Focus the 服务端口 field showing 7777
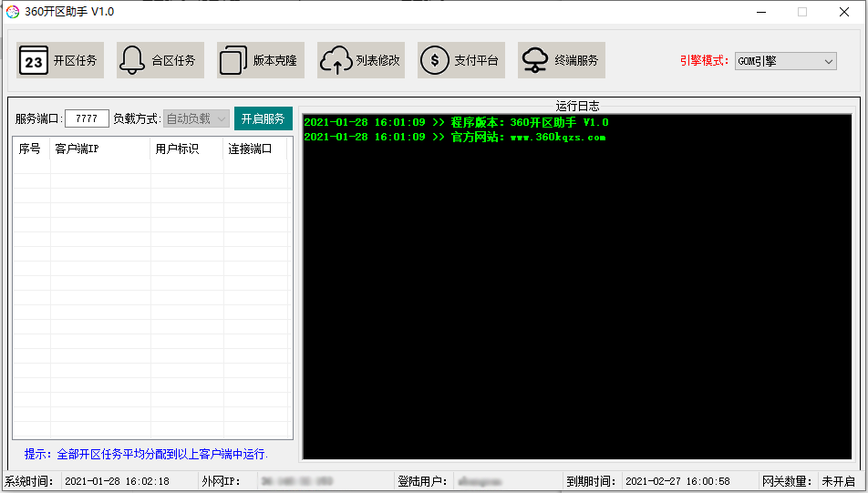Screen dimensions: 868x493 tap(87, 118)
